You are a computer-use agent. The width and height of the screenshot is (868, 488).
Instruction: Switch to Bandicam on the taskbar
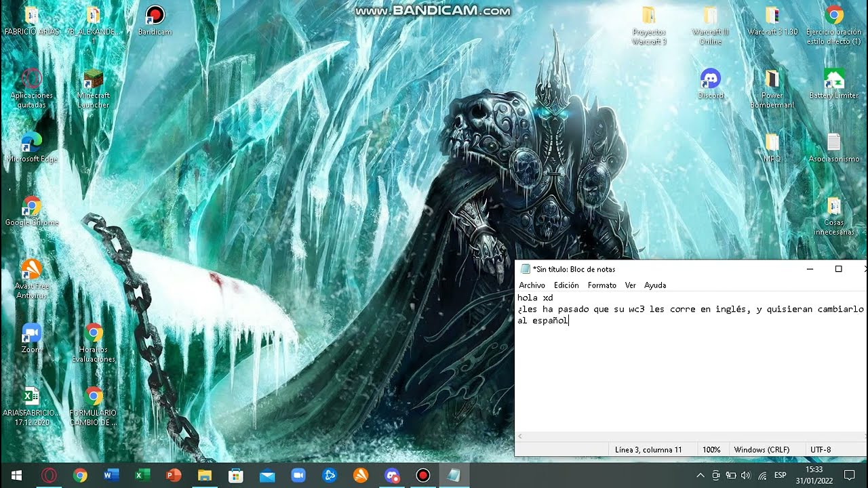pyautogui.click(x=423, y=475)
